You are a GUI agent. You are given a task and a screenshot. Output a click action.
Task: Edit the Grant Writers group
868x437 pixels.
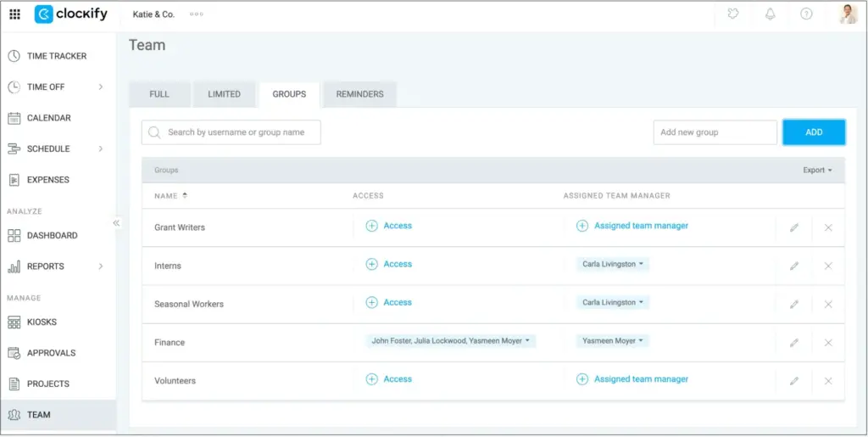pos(794,227)
